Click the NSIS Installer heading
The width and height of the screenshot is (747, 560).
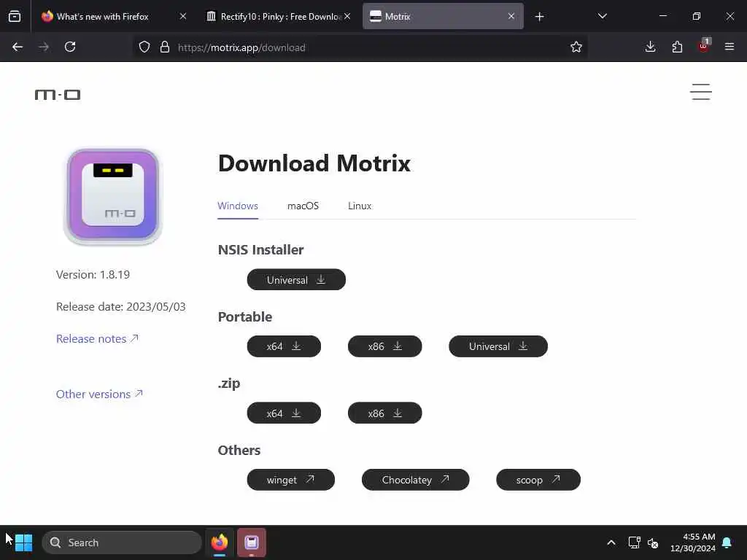pos(260,250)
